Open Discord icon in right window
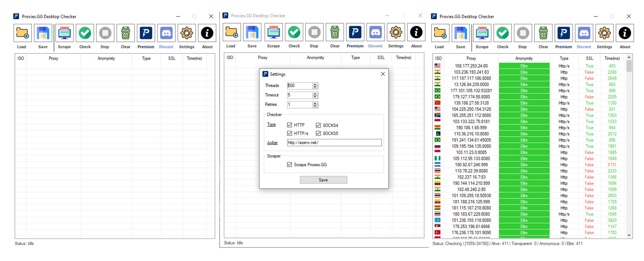This screenshot has width=644, height=261. 584,33
